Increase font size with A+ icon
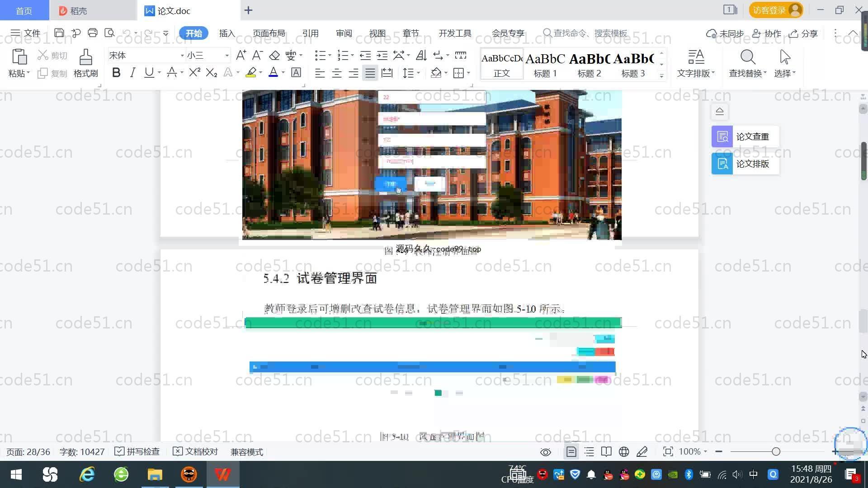The height and width of the screenshot is (488, 868). click(x=241, y=55)
